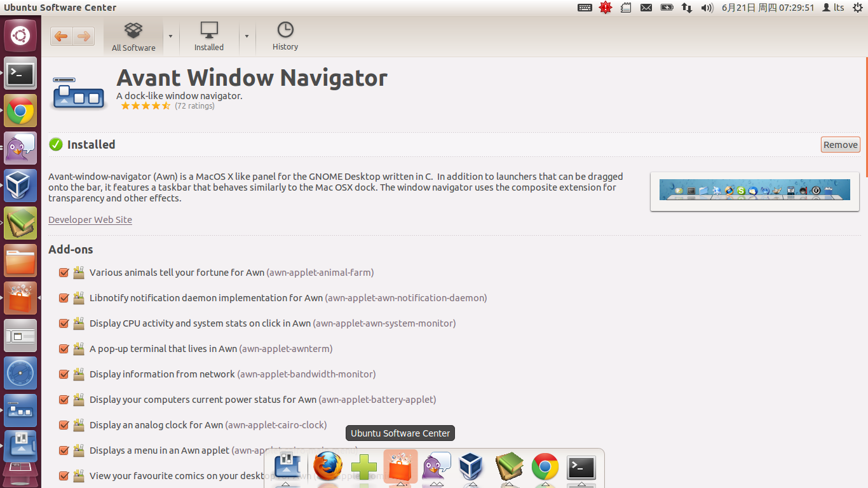Uncheck the battery-applet add-on
Screen dimensions: 868x488
click(x=64, y=400)
